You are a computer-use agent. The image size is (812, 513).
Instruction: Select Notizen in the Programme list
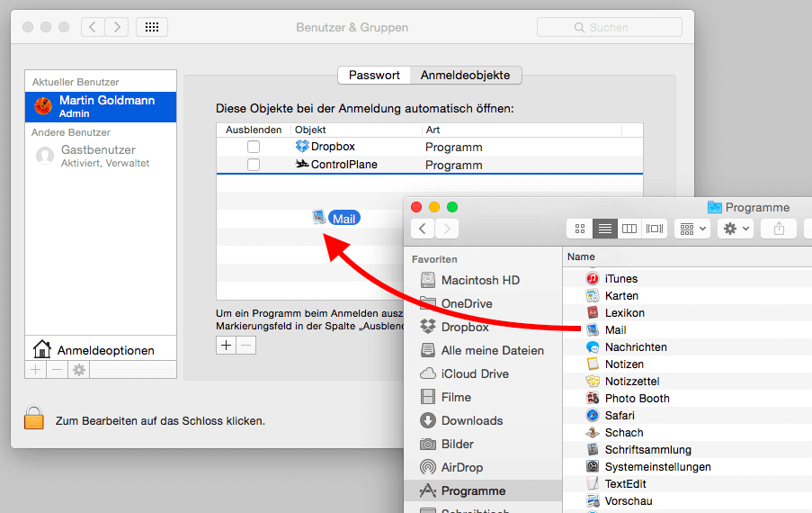(687, 364)
